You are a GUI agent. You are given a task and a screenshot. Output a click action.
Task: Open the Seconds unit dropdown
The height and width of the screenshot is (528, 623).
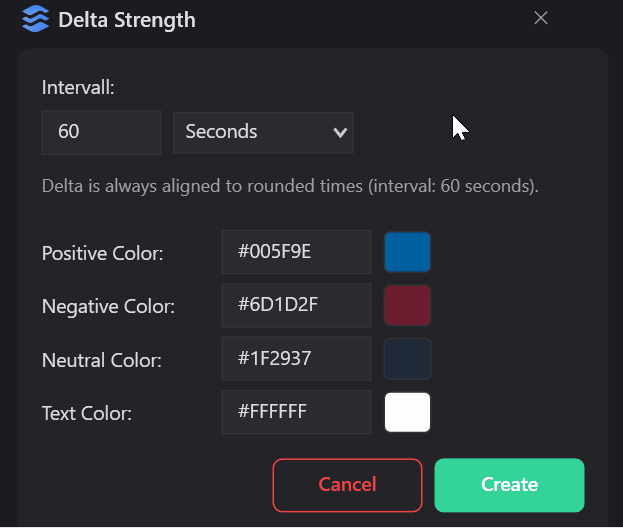263,132
